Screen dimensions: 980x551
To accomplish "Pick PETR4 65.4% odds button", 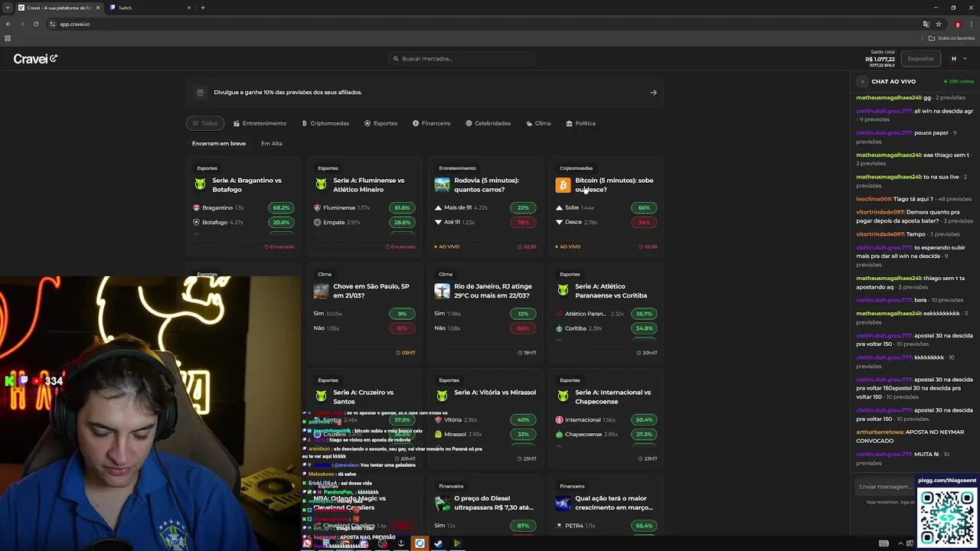I will tap(644, 526).
